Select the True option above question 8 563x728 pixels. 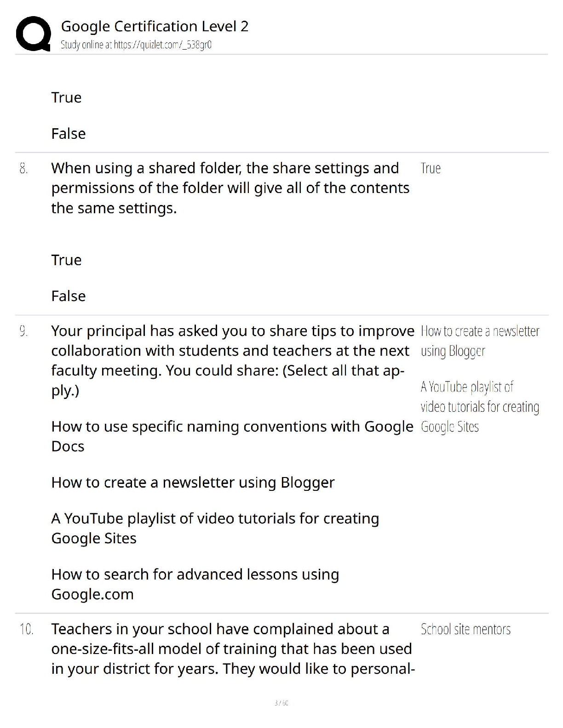pos(66,97)
